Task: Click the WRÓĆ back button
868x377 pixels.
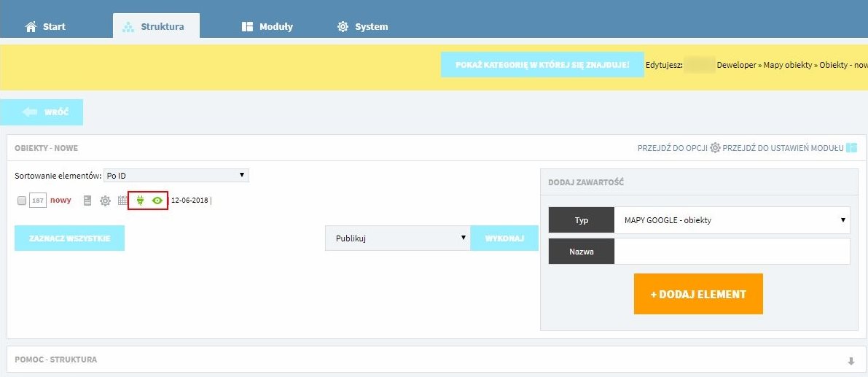Action: [42, 112]
